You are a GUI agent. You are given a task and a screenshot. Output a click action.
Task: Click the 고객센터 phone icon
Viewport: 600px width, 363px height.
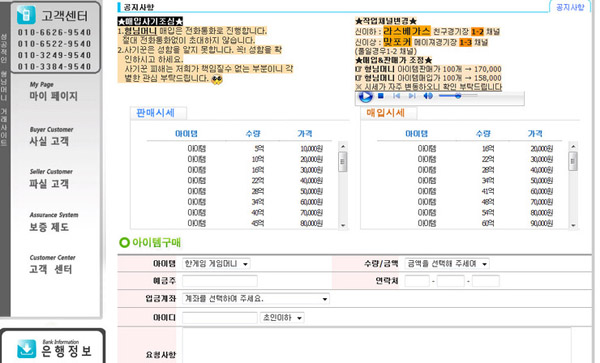[26, 15]
